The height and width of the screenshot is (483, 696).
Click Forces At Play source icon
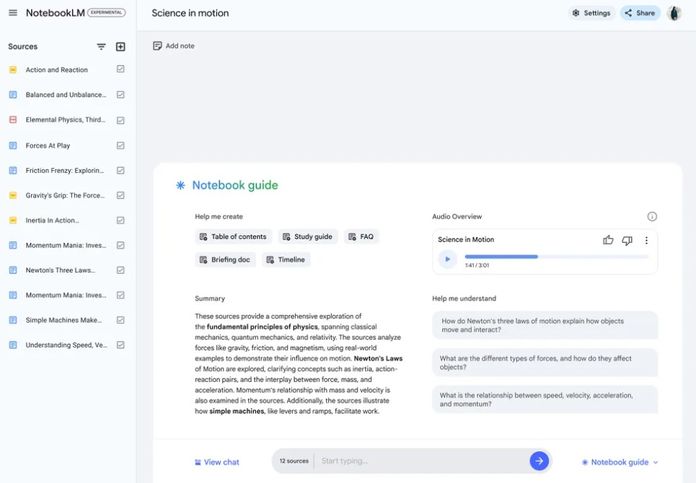point(13,145)
